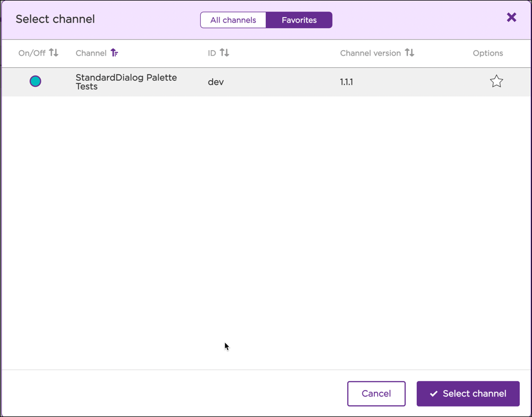The width and height of the screenshot is (532, 417).
Task: Click the dev ID value in the row
Action: (x=216, y=82)
